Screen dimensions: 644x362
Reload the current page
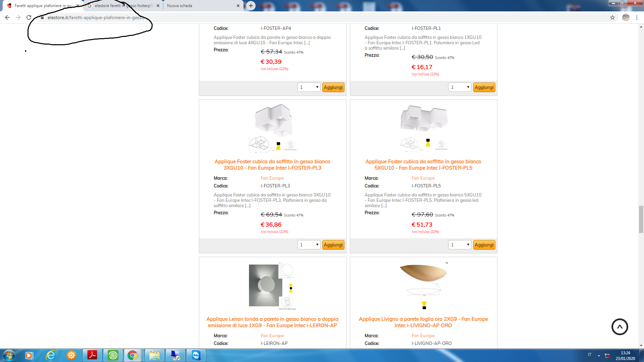tap(29, 17)
